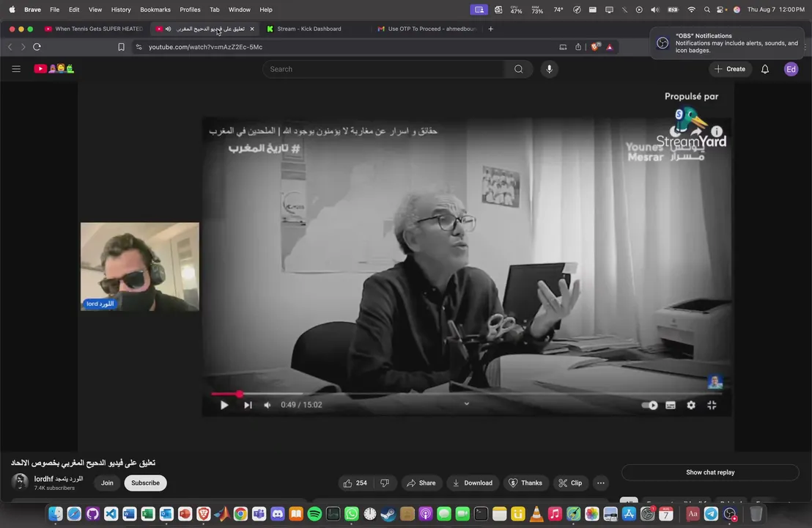The width and height of the screenshot is (812, 528).
Task: Close the current YouTube tab
Action: (252, 29)
